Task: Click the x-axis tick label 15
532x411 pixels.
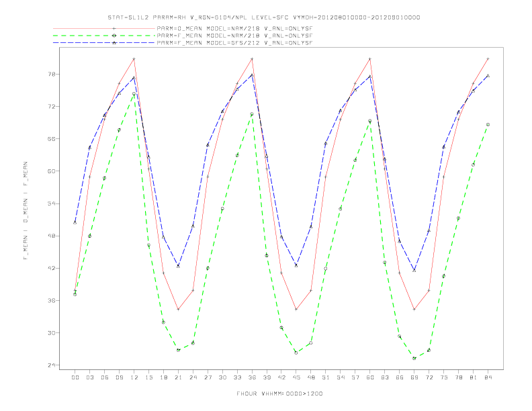Action: click(x=148, y=377)
